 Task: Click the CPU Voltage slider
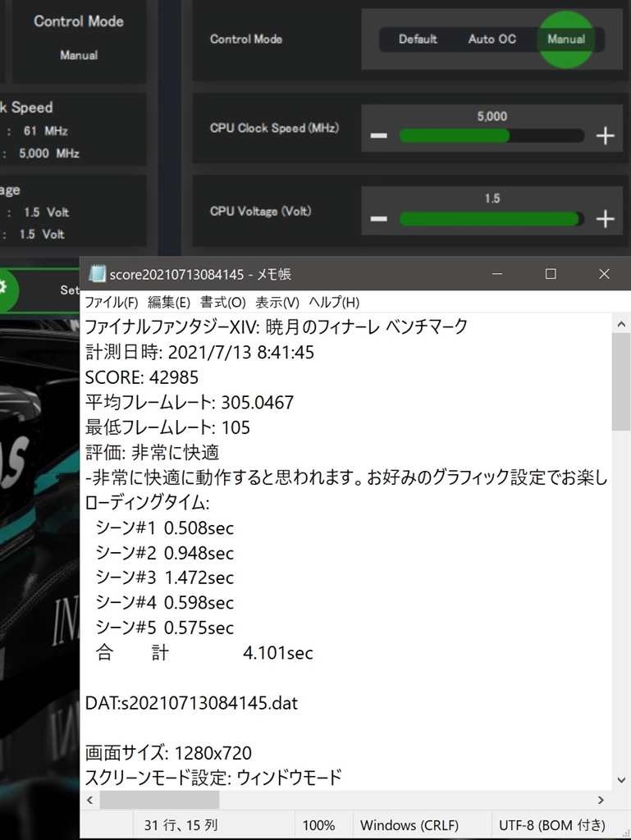pyautogui.click(x=492, y=218)
